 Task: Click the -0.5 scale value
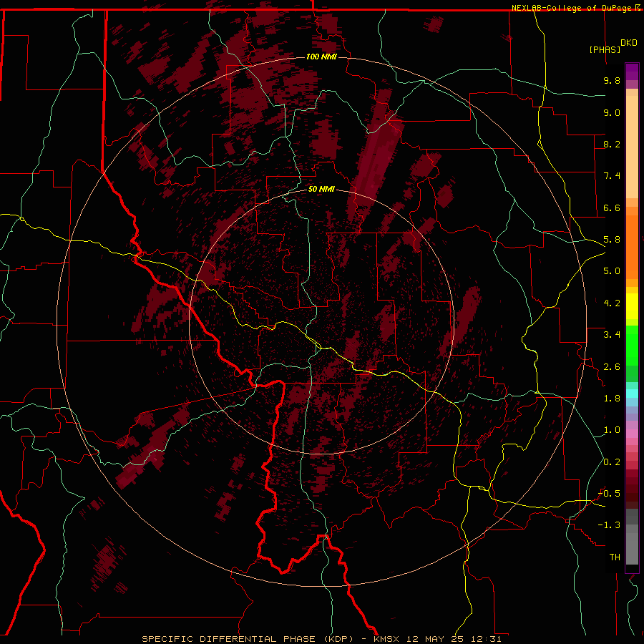[x=609, y=494]
